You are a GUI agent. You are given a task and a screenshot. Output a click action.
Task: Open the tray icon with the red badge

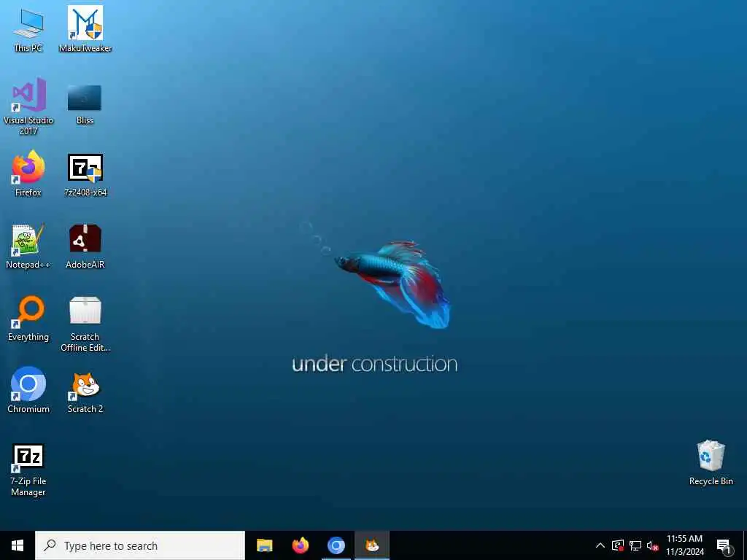point(618,545)
